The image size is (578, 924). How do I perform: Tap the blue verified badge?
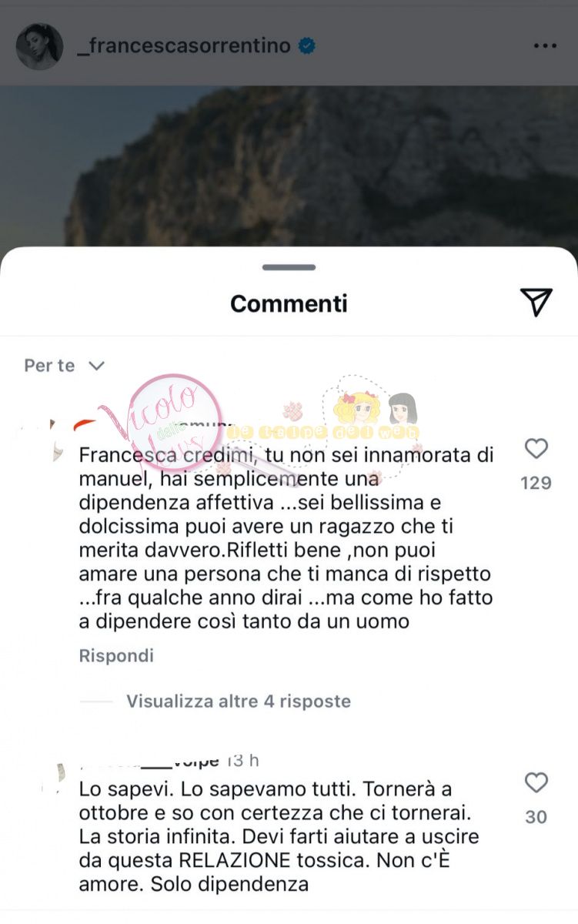[306, 46]
